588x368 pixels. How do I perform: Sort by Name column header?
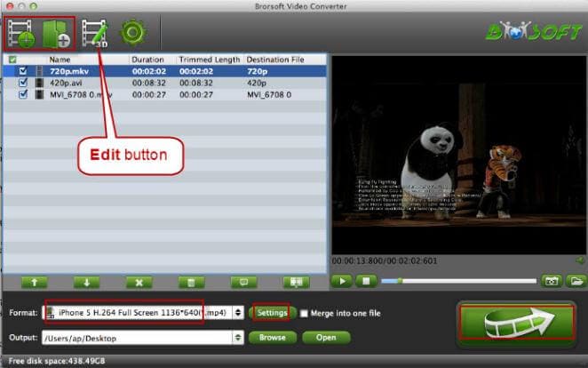(60, 60)
